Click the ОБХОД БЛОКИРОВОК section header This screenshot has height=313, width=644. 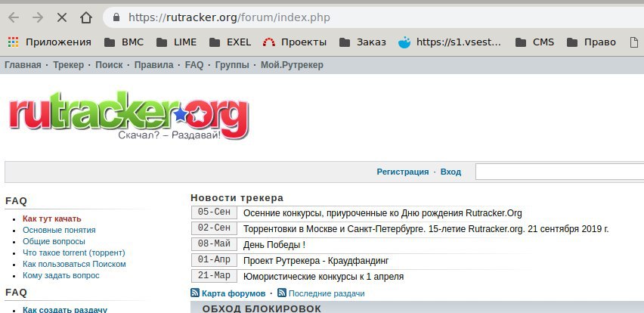[x=262, y=308]
